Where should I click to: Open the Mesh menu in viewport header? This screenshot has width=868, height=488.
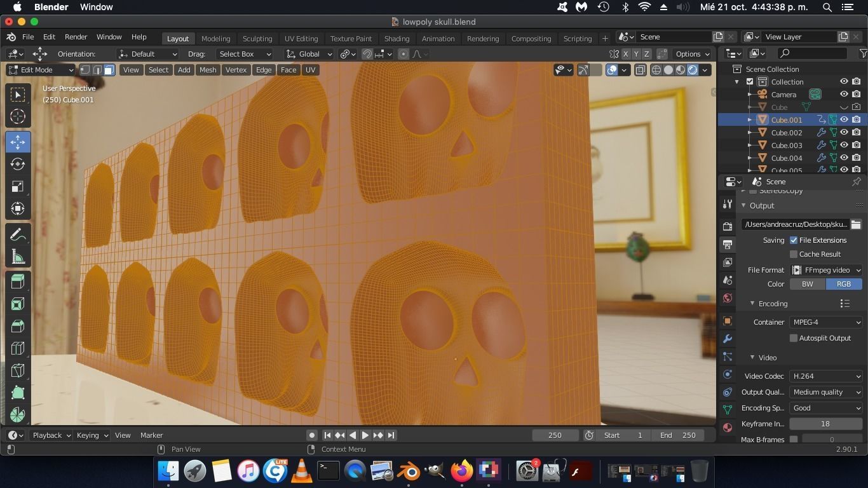pyautogui.click(x=208, y=70)
